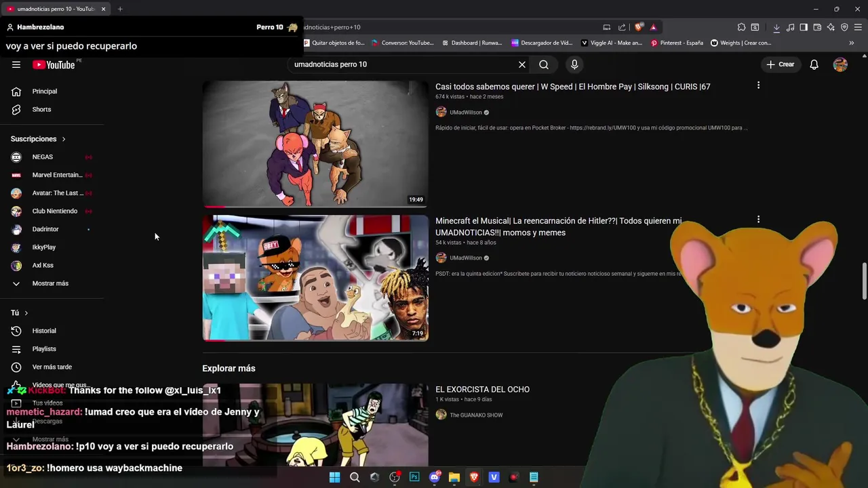
Task: Open Pinterest - España bookmark
Action: [677, 43]
